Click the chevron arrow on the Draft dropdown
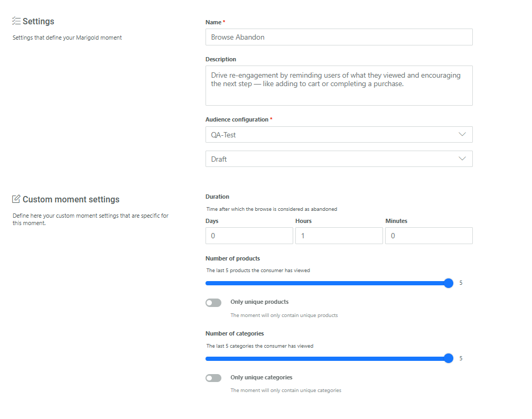 point(462,159)
